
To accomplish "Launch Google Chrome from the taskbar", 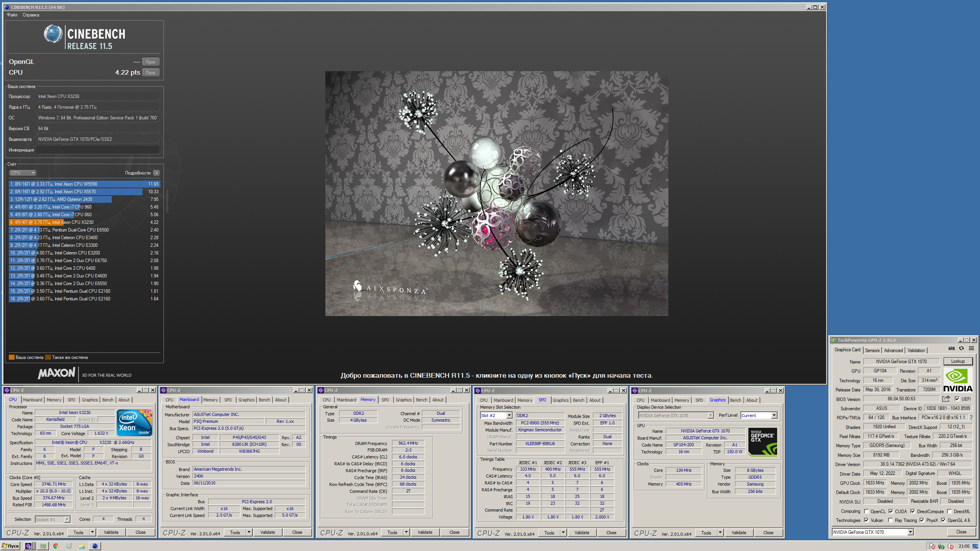I will (x=56, y=546).
